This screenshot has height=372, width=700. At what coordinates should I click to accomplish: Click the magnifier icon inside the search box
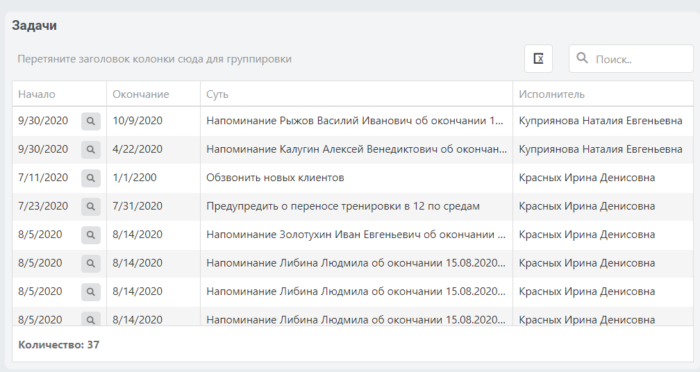click(582, 58)
